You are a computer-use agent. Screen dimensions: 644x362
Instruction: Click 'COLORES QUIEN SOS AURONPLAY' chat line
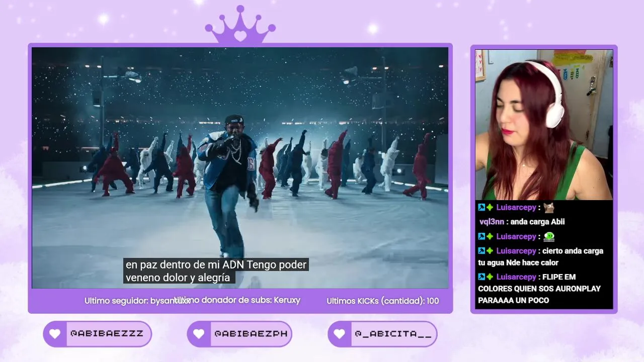point(539,289)
